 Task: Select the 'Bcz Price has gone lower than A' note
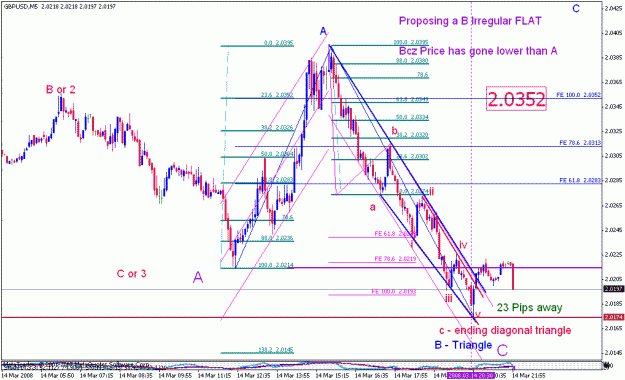coord(478,51)
